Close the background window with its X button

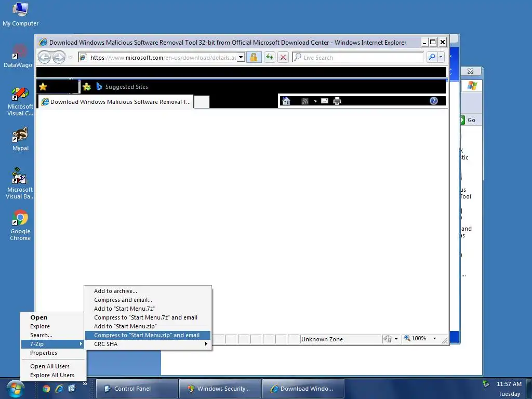point(470,71)
